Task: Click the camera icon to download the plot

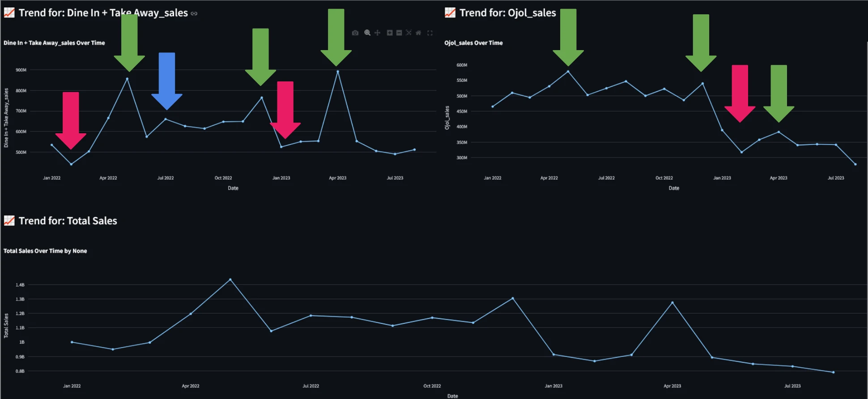Action: [x=355, y=33]
